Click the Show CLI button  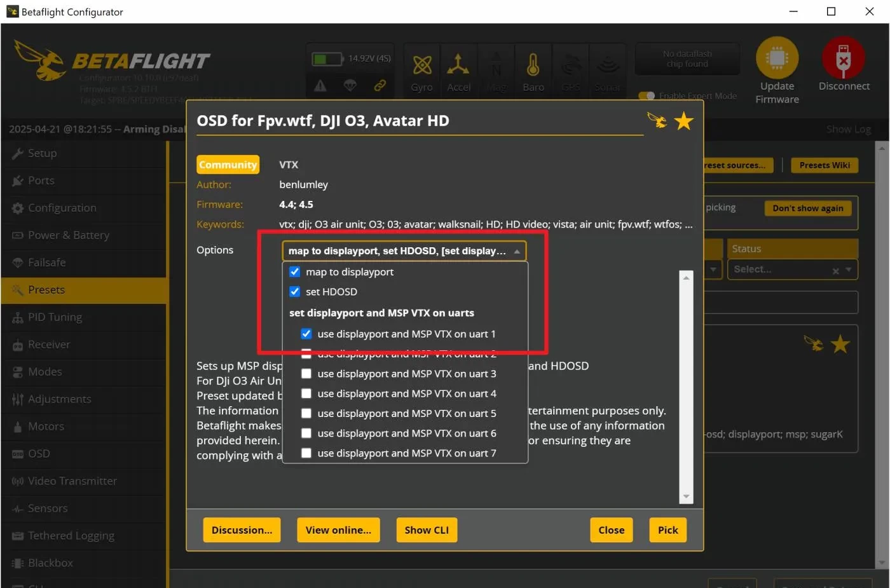[427, 530]
